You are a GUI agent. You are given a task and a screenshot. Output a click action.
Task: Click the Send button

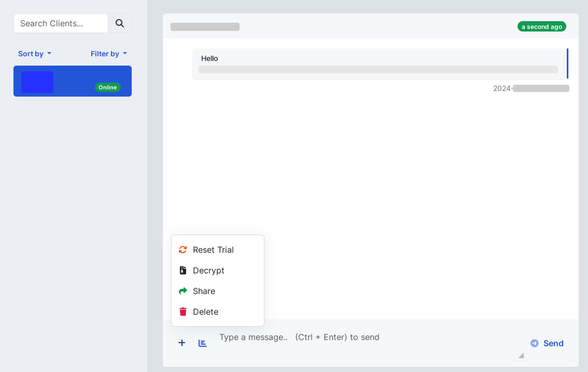click(547, 343)
